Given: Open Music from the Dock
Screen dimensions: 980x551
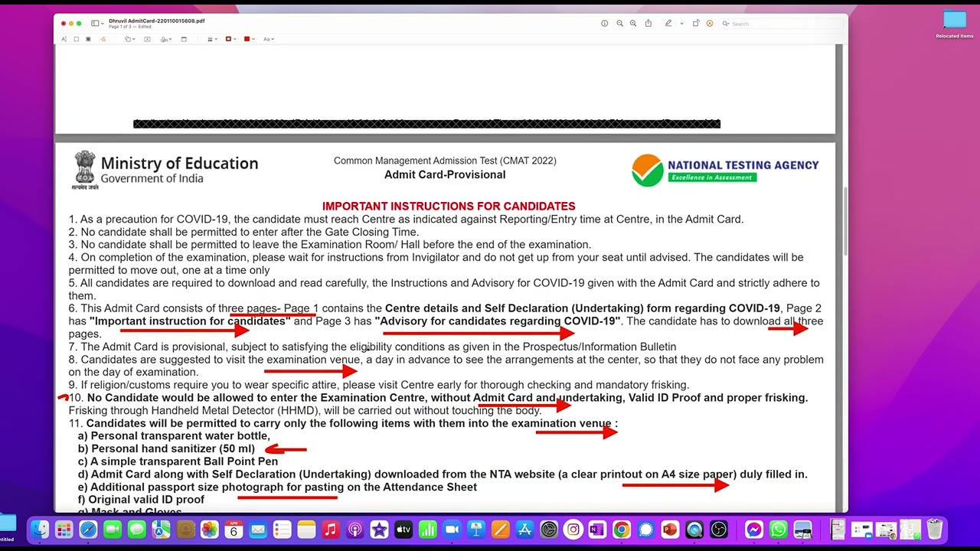Looking at the screenshot, I should (331, 530).
